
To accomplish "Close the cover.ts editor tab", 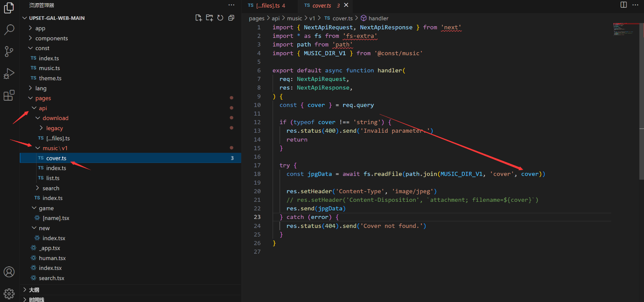I will coord(346,5).
